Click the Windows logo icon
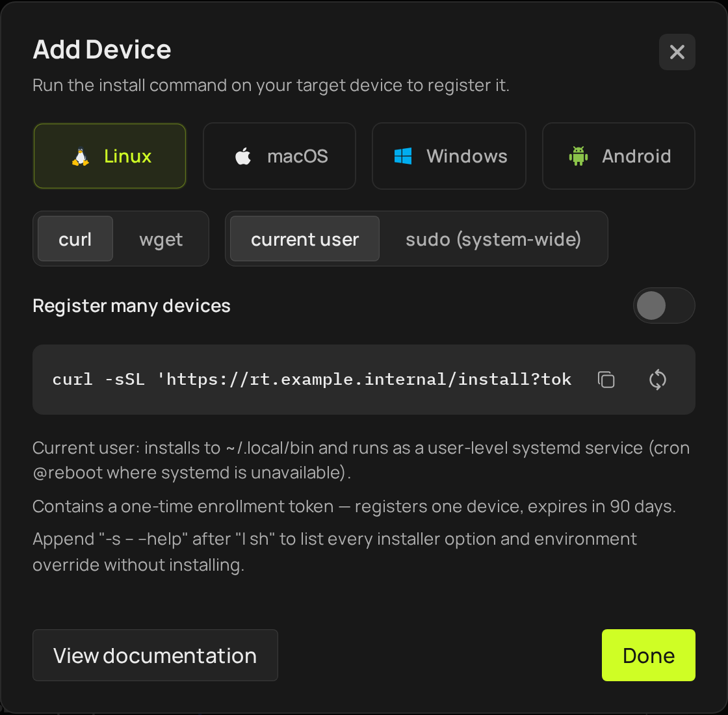This screenshot has height=715, width=728. [402, 156]
